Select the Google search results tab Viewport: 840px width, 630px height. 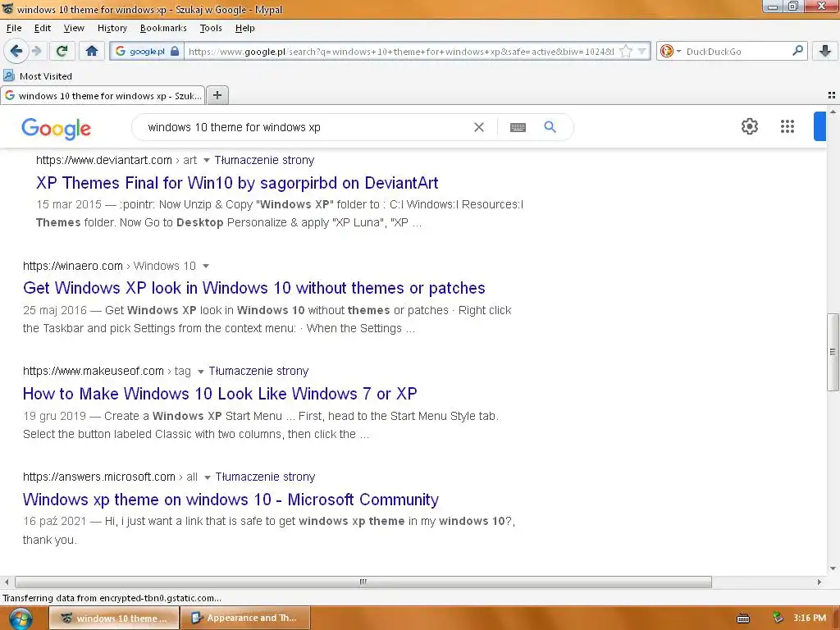tap(103, 95)
